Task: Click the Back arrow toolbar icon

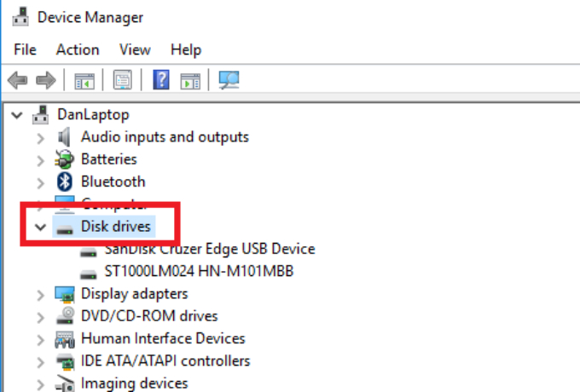Action: (17, 81)
